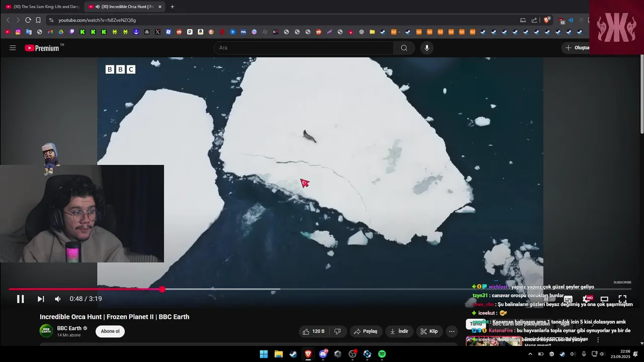Open the Twitch bookmark
Image resolution: width=644 pixels, height=362 pixels.
coord(72,32)
